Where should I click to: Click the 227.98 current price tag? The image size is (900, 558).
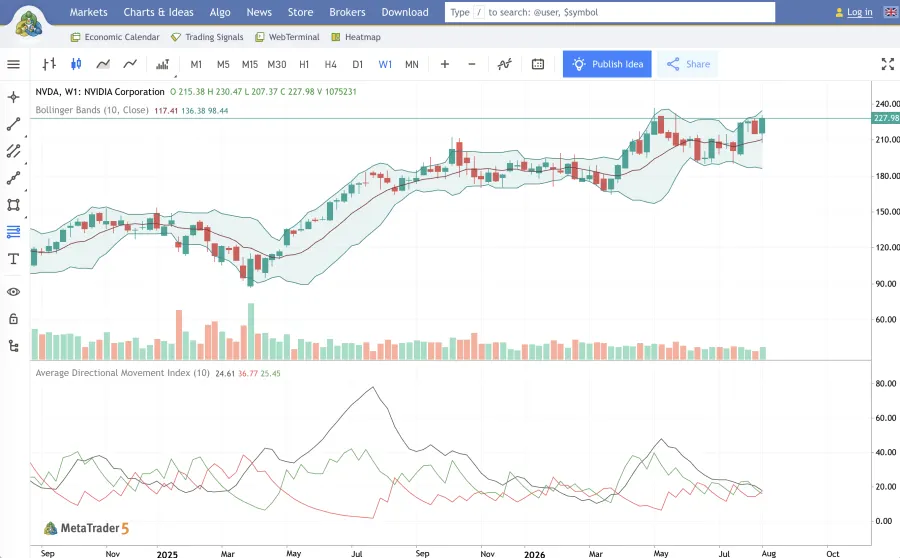[886, 118]
